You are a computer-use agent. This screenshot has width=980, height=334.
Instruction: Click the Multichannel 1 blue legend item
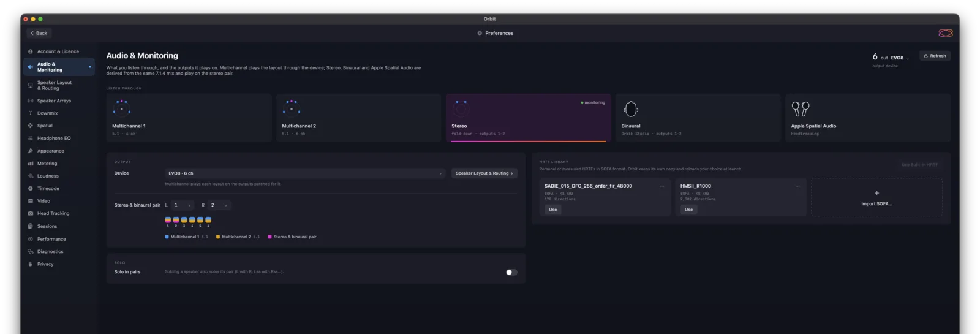coord(187,237)
